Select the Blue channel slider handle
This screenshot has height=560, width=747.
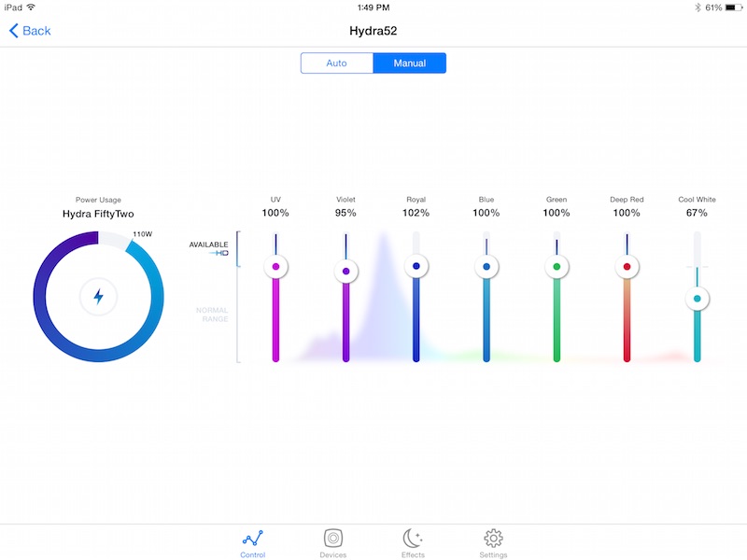[486, 267]
